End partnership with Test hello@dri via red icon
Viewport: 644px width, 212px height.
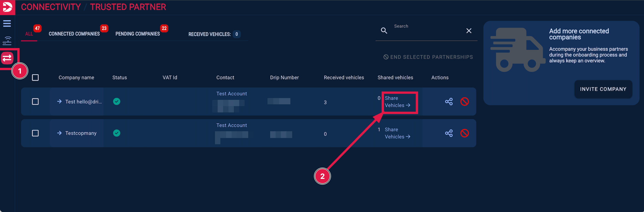coord(464,101)
